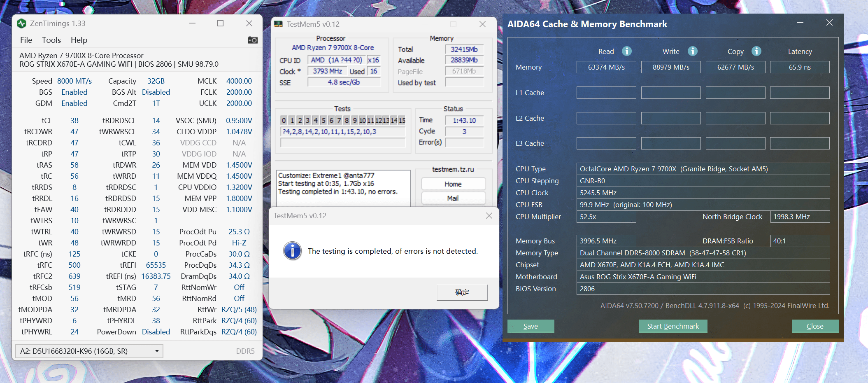
Task: Open the File menu in ZenTimings
Action: point(26,40)
